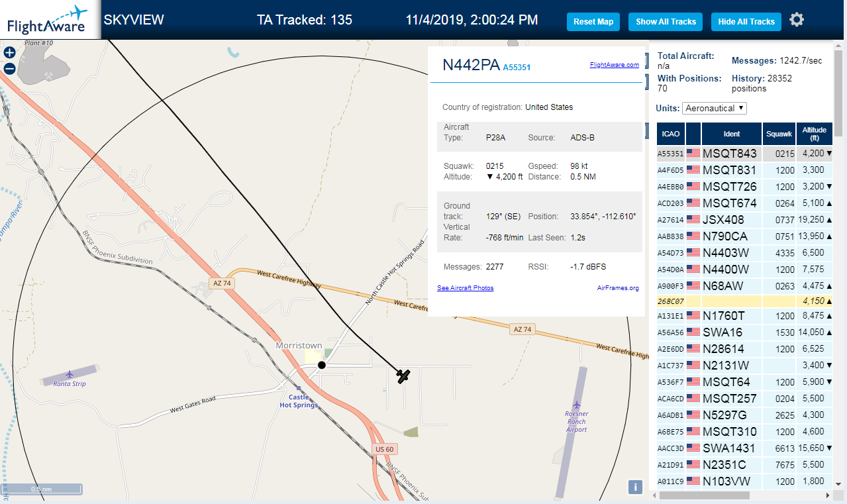This screenshot has width=847, height=504.
Task: Select the N68AW aircraft row
Action: point(744,286)
